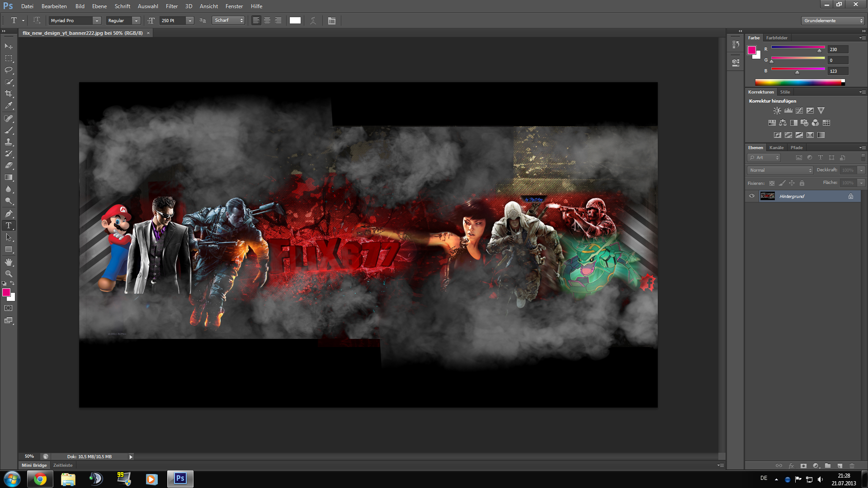Toggle quick mask mode
Image resolution: width=868 pixels, height=488 pixels.
point(9,308)
